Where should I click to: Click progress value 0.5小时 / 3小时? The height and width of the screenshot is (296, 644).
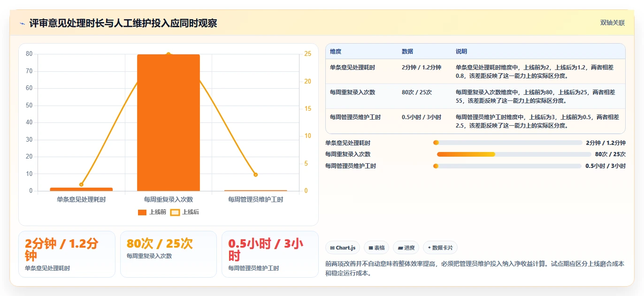point(606,166)
